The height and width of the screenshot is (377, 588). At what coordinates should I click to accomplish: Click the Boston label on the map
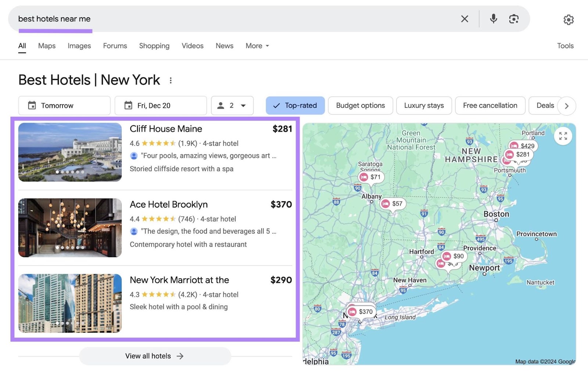pos(496,214)
